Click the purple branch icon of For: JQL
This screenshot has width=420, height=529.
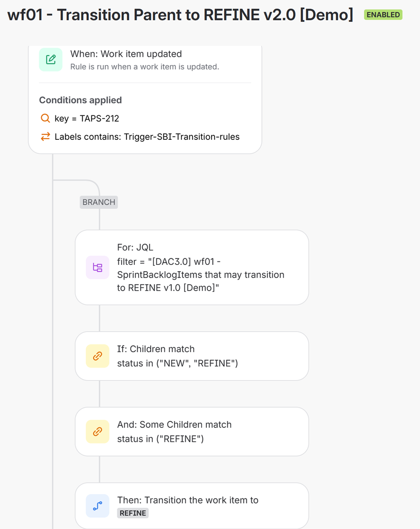tap(97, 267)
